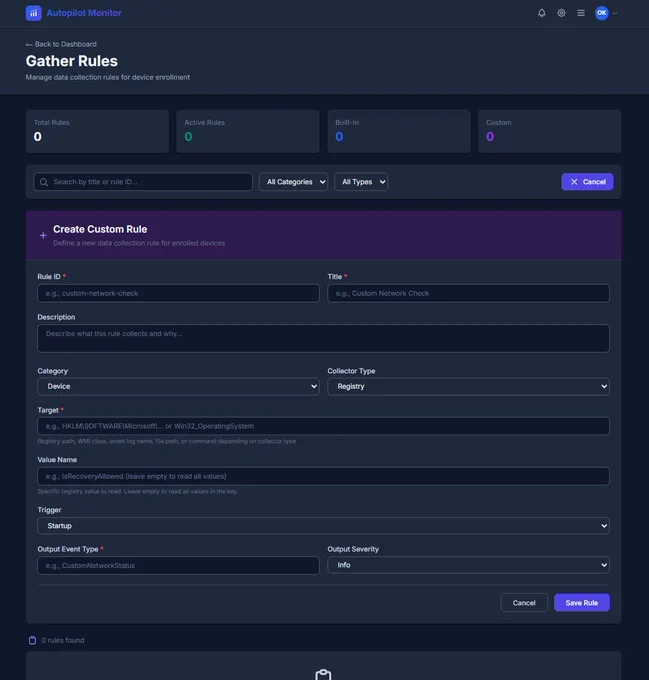Click the outlined Cancel button near Save Rule
649x680 pixels.
pos(524,603)
